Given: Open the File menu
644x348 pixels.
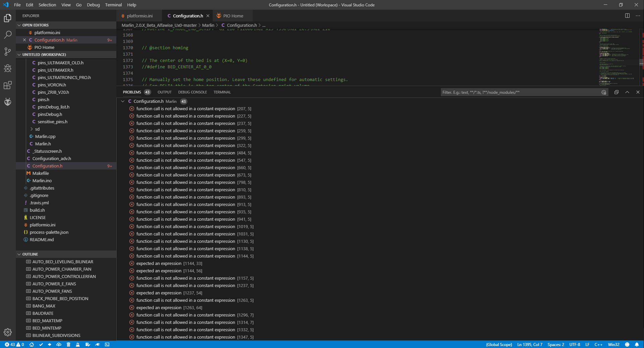Looking at the screenshot, I should pyautogui.click(x=17, y=5).
